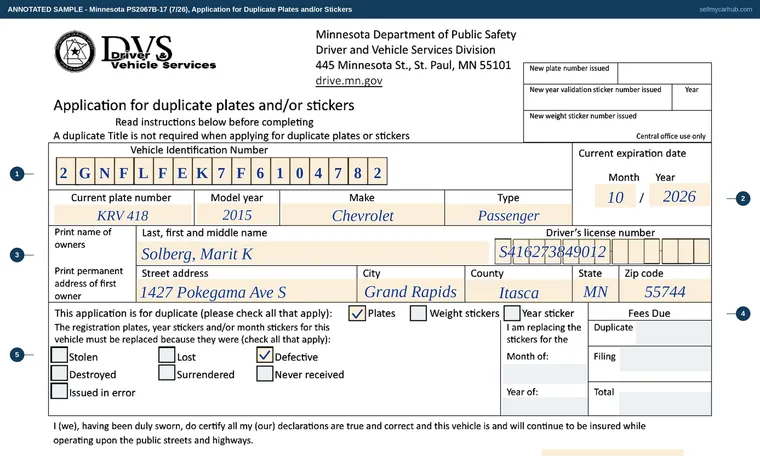The image size is (760, 456).
Task: Select the Surrendered checkbox
Action: point(167,373)
